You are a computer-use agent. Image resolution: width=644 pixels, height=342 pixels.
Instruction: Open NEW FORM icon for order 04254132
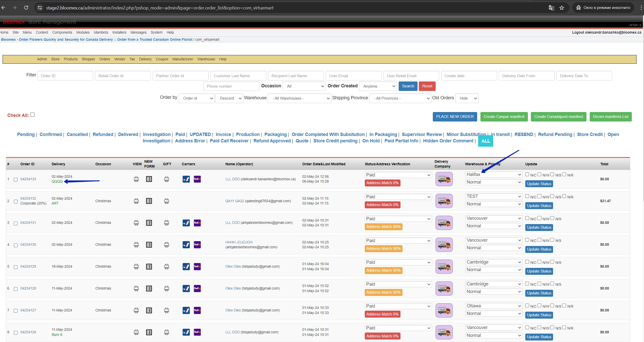click(149, 201)
